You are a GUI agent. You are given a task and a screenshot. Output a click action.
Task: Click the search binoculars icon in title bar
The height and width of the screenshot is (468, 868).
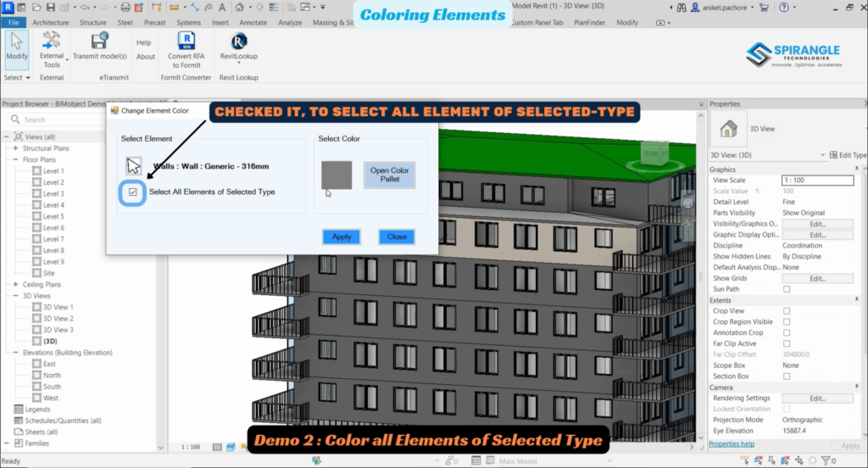682,7
